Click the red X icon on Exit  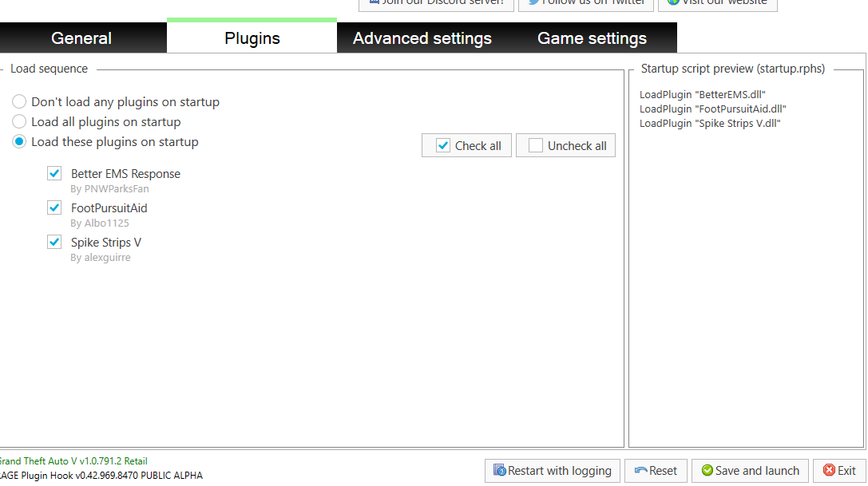pyautogui.click(x=829, y=471)
